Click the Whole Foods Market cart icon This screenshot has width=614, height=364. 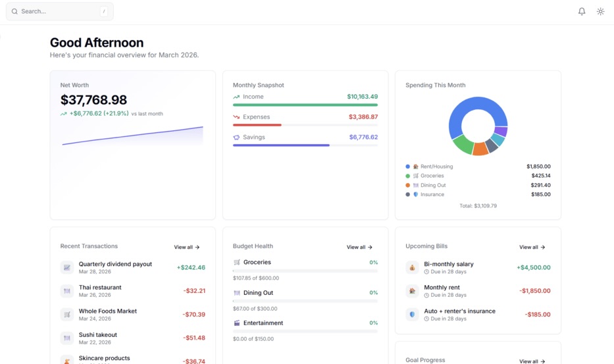(66, 315)
